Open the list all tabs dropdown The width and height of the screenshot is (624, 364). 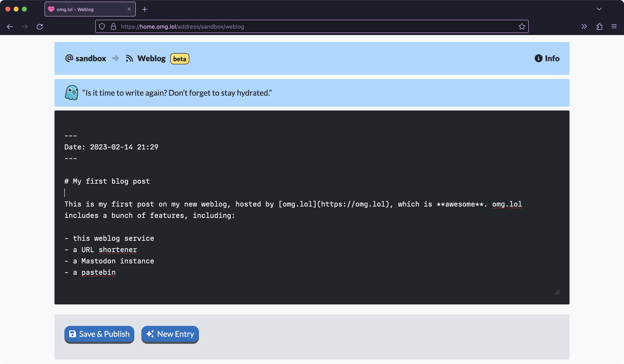pos(599,9)
